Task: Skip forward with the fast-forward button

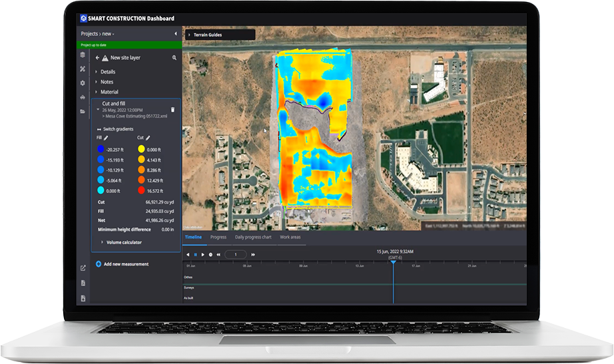Action: (x=253, y=255)
